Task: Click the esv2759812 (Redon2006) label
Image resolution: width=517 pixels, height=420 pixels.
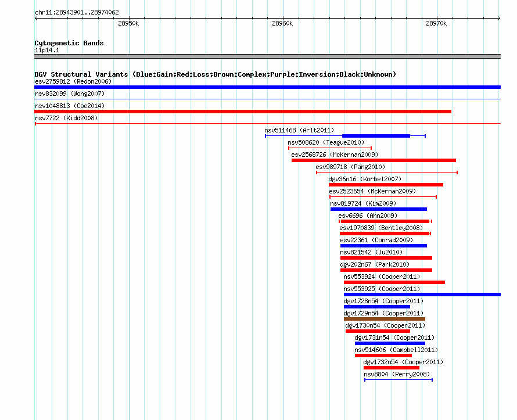Action: click(x=73, y=81)
